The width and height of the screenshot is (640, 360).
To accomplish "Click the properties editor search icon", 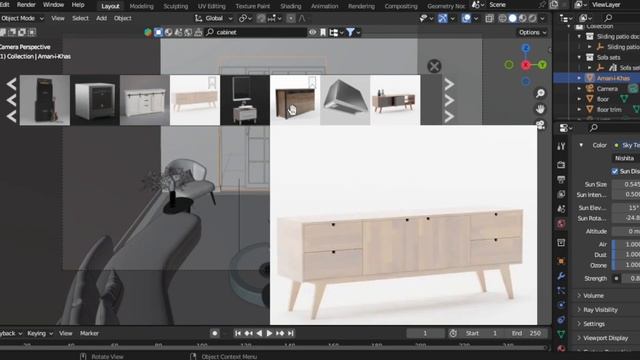I will click(x=594, y=128).
